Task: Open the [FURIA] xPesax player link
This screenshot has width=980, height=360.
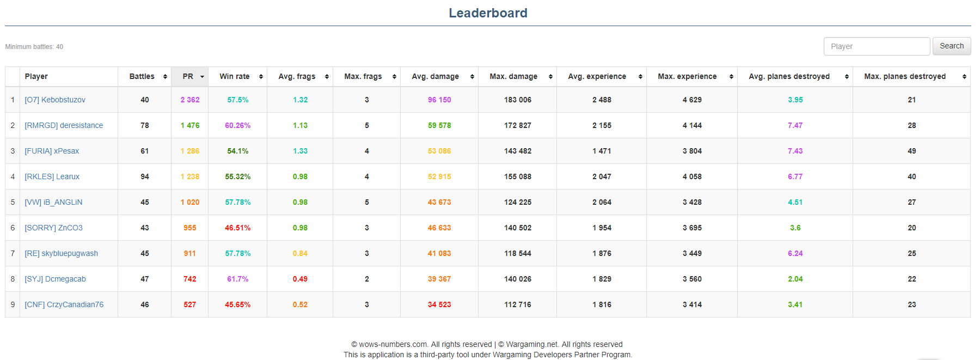Action: coord(52,151)
